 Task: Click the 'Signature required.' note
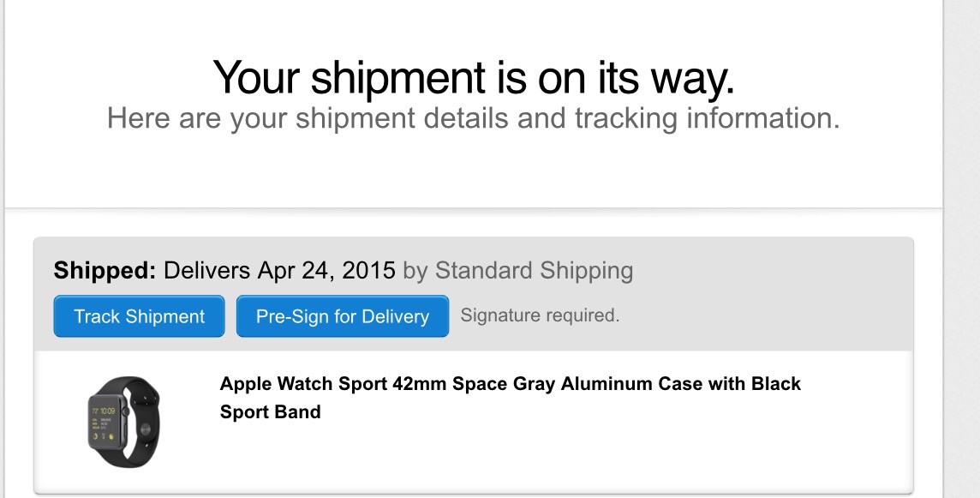540,315
